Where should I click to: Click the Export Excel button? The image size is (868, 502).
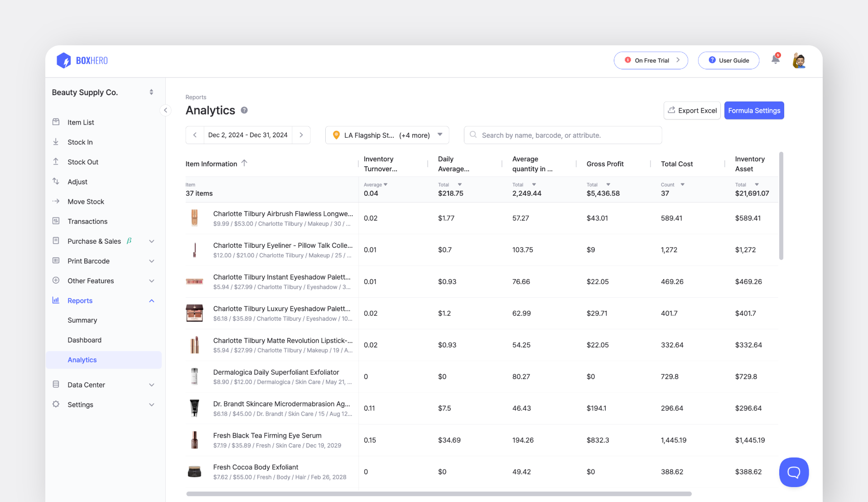tap(692, 110)
